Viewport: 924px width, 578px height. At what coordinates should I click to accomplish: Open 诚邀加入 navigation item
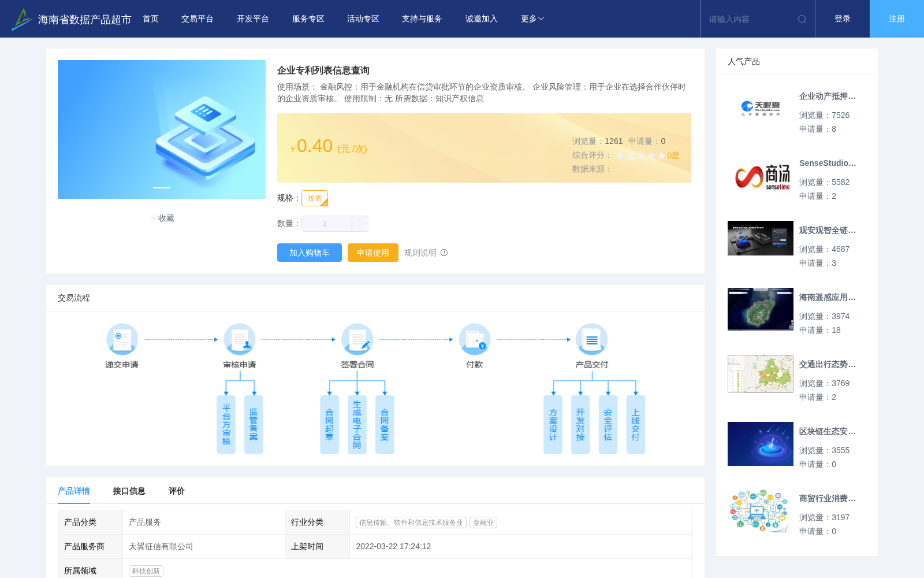482,19
